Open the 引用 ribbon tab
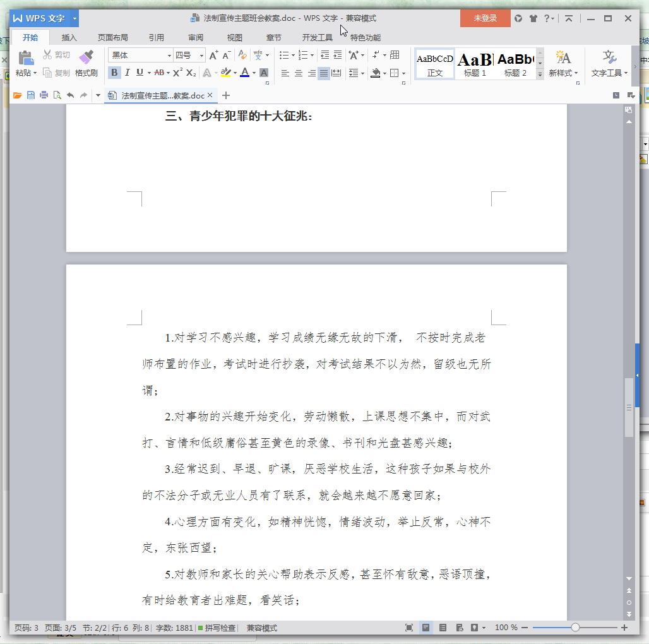Viewport: 649px width, 644px height. tap(157, 38)
